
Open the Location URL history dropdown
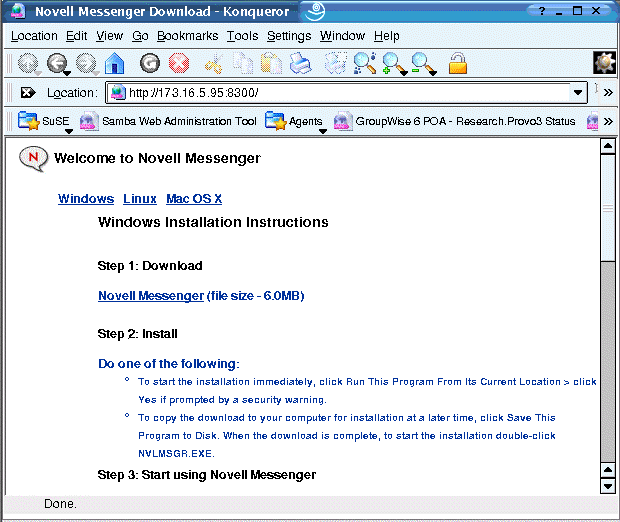click(578, 93)
